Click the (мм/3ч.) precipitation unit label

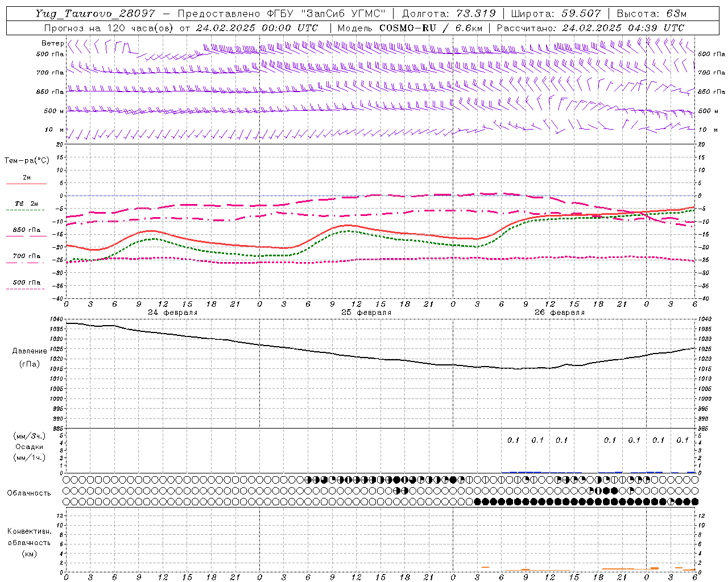[30, 436]
